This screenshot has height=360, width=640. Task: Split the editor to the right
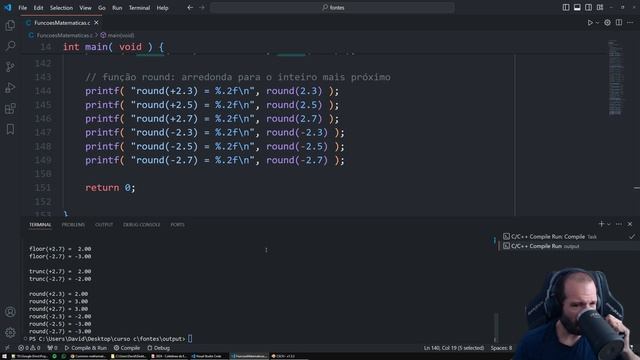(619, 23)
